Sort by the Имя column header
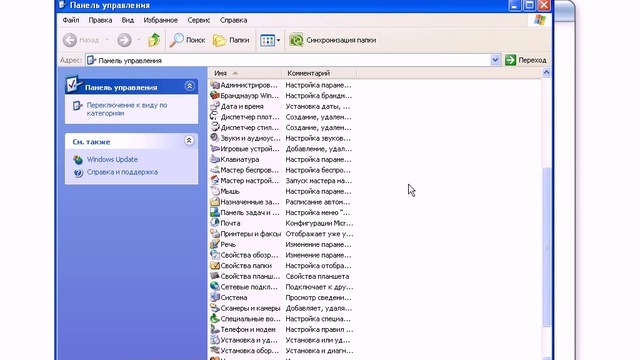640x360 pixels. tap(245, 73)
